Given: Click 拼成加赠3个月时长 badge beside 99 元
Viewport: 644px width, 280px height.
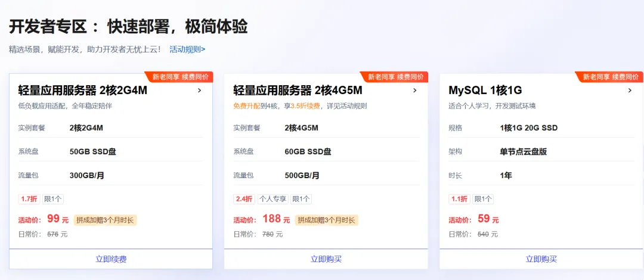Looking at the screenshot, I should coord(105,220).
